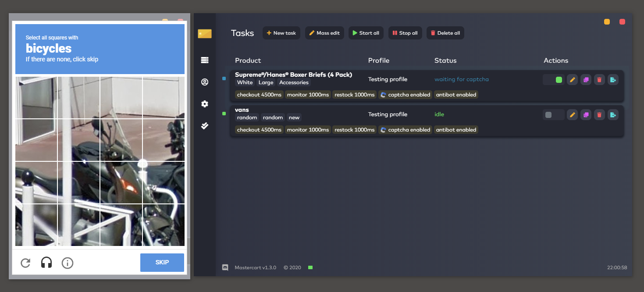The width and height of the screenshot is (644, 292).
Task: Click Start all tasks
Action: (x=366, y=33)
